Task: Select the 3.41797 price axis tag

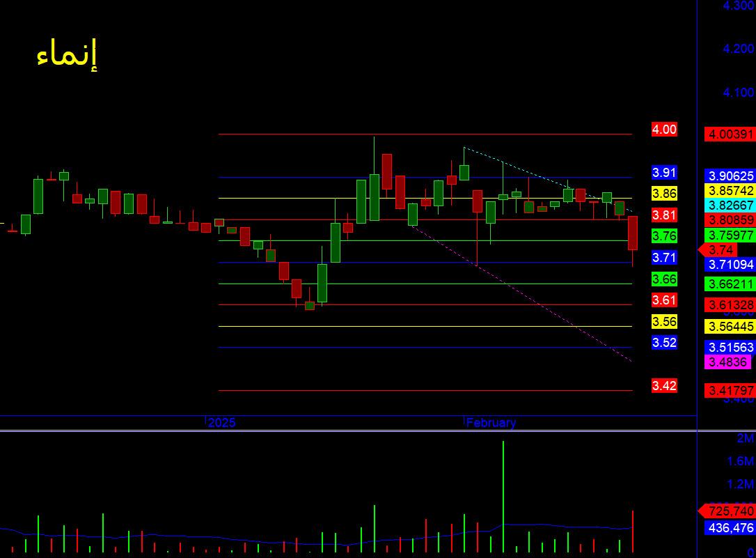Action: [730, 390]
